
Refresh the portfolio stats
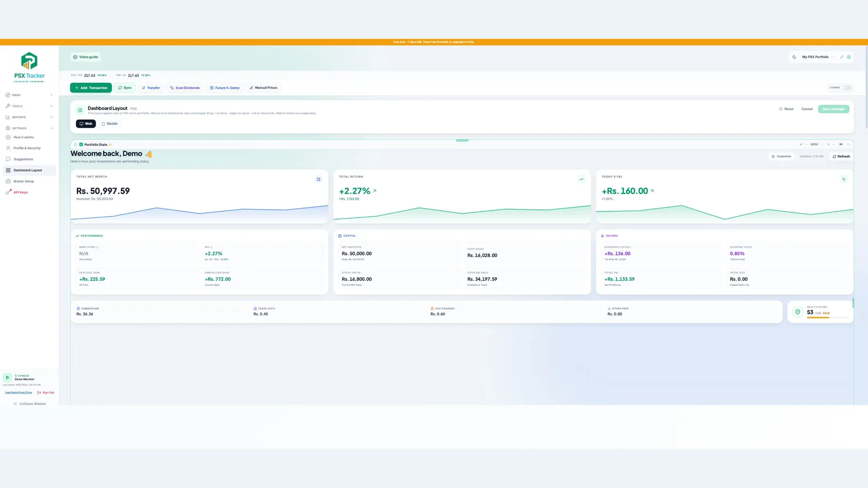pos(841,156)
